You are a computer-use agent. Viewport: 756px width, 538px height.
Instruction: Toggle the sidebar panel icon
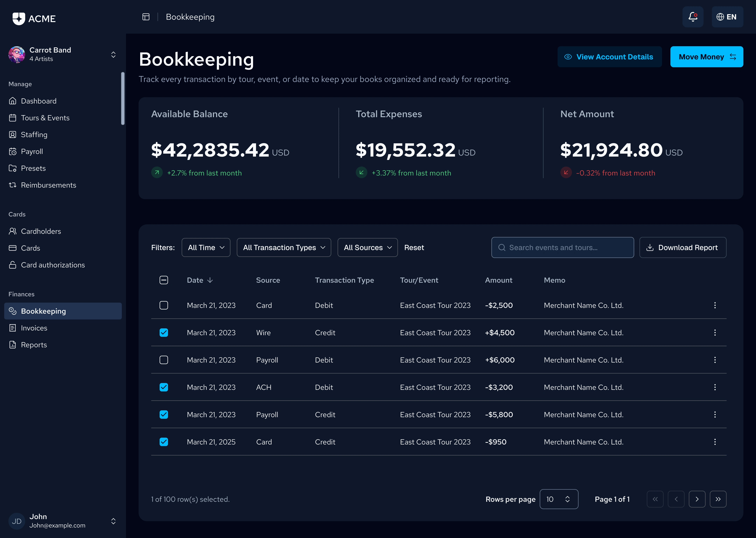(146, 17)
